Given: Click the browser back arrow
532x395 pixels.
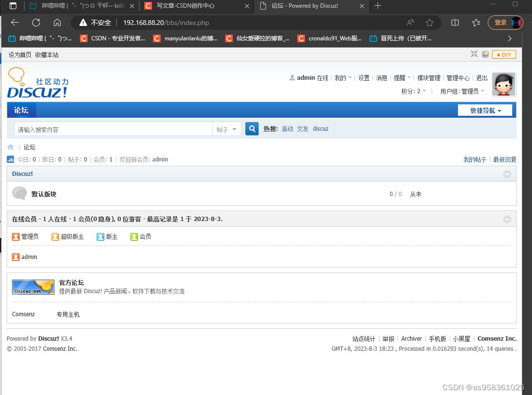Looking at the screenshot, I should pyautogui.click(x=15, y=23).
